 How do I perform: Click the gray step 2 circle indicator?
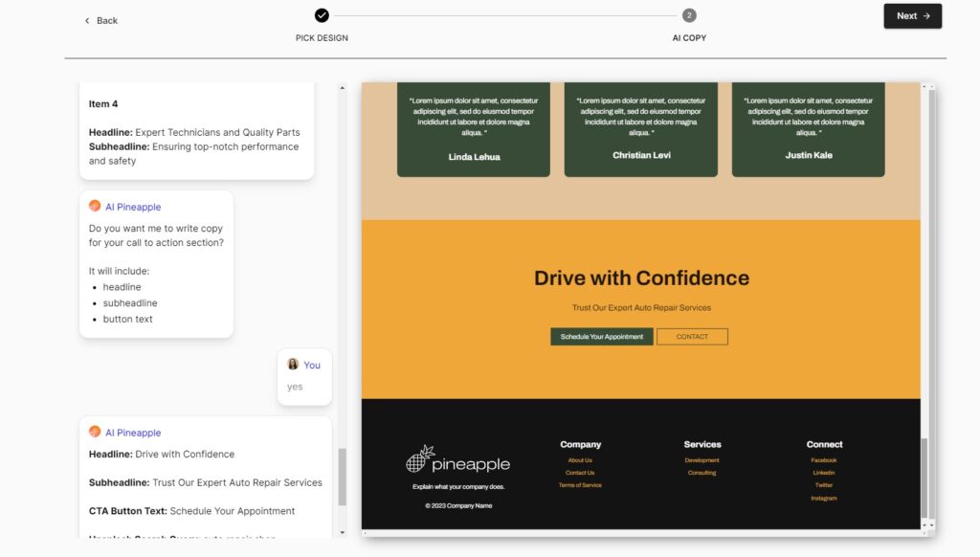pos(689,15)
